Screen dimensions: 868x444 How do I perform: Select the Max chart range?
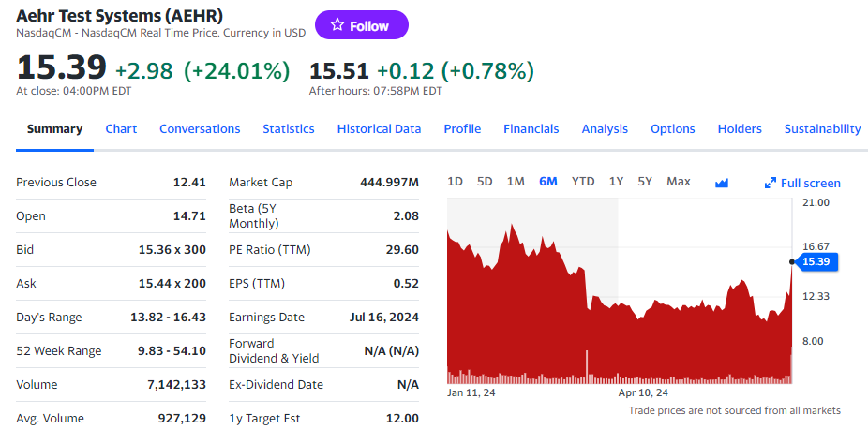(679, 182)
